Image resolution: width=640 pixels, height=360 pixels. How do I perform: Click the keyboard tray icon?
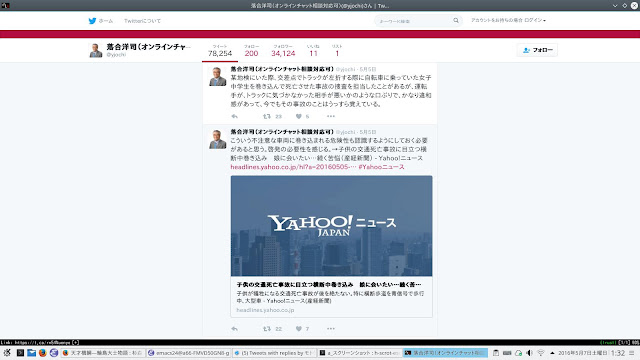click(x=507, y=353)
